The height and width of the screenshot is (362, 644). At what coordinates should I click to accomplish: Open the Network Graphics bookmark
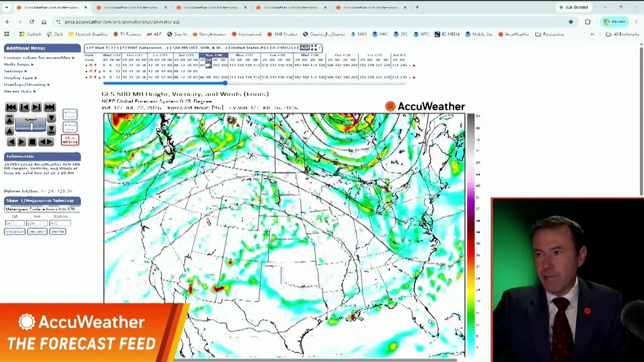click(89, 34)
